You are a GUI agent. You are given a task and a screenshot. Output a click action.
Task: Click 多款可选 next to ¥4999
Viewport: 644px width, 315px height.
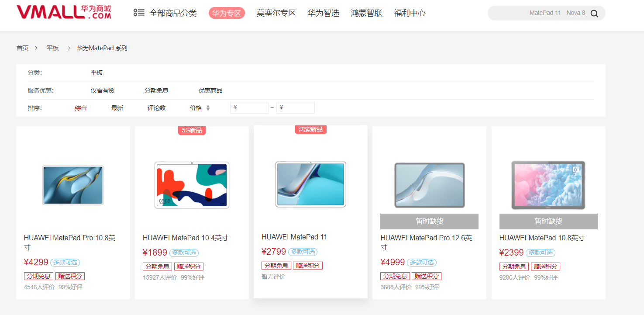422,263
